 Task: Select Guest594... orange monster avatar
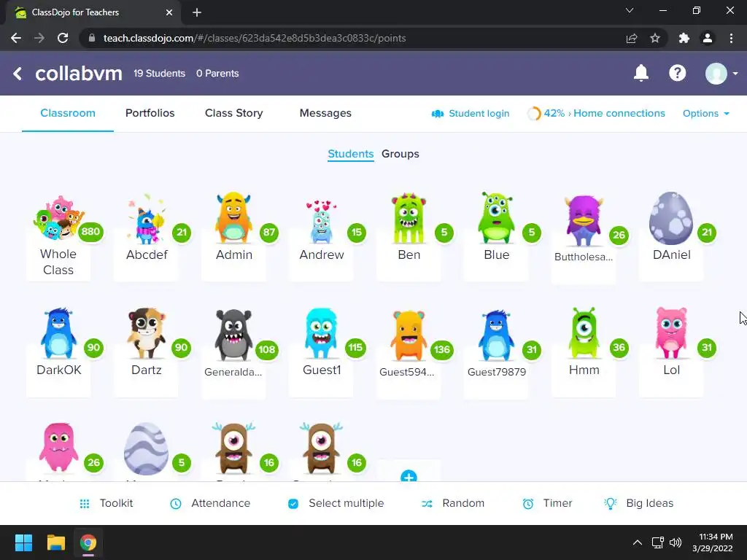click(x=409, y=335)
